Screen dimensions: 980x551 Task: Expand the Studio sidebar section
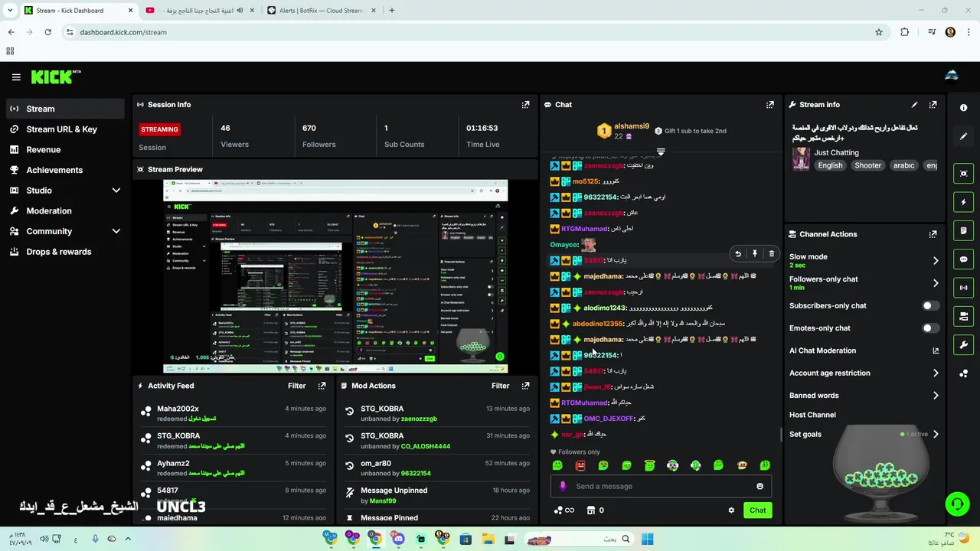coord(116,191)
